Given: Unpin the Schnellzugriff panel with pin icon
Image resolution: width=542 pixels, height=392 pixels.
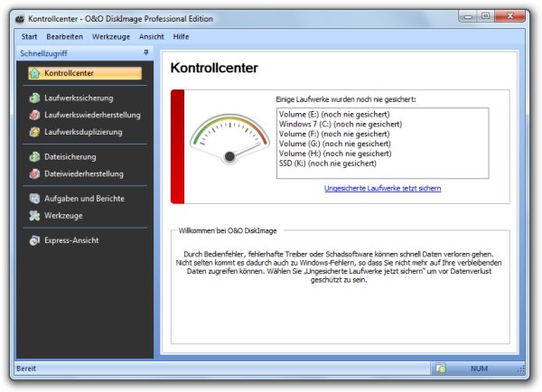Looking at the screenshot, I should click(x=145, y=52).
